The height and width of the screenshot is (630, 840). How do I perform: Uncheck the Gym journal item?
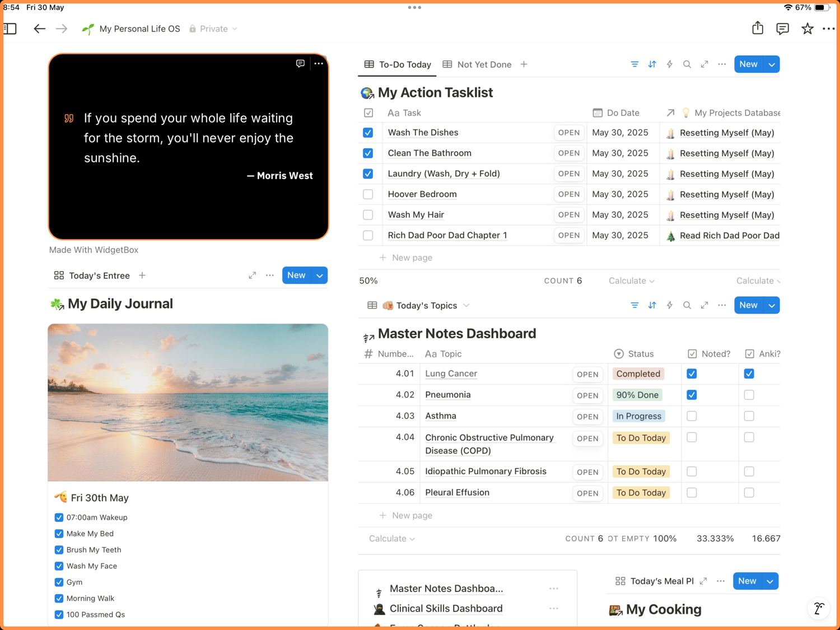point(59,582)
